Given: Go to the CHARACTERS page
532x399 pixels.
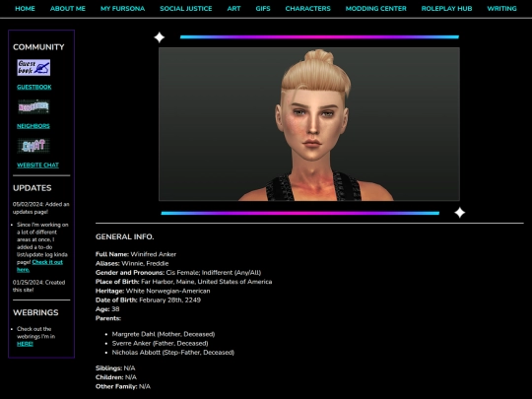Looking at the screenshot, I should pyautogui.click(x=307, y=9).
